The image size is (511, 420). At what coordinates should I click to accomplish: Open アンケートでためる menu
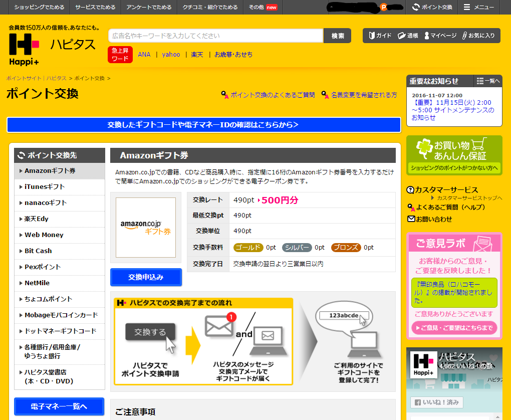point(149,7)
